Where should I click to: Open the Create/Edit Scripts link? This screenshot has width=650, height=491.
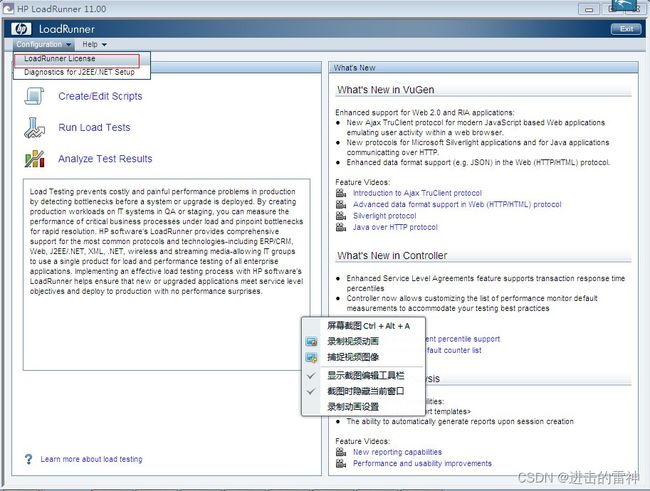(100, 96)
